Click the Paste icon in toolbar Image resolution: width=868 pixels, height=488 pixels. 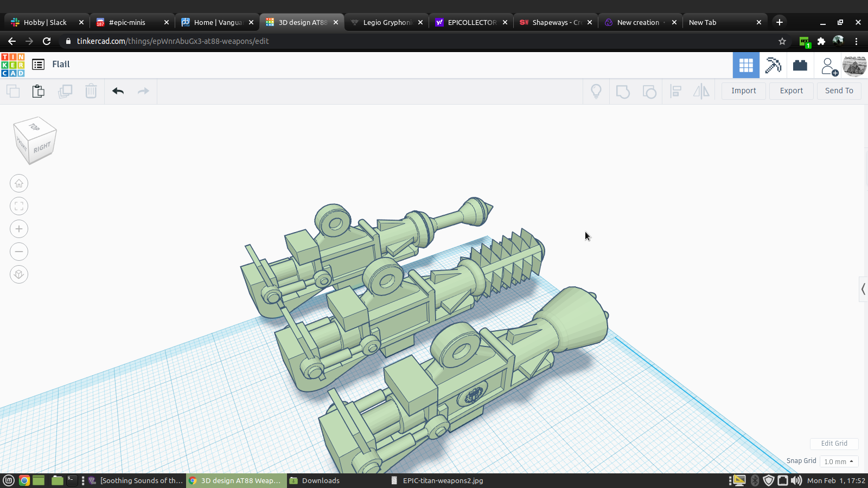point(38,91)
